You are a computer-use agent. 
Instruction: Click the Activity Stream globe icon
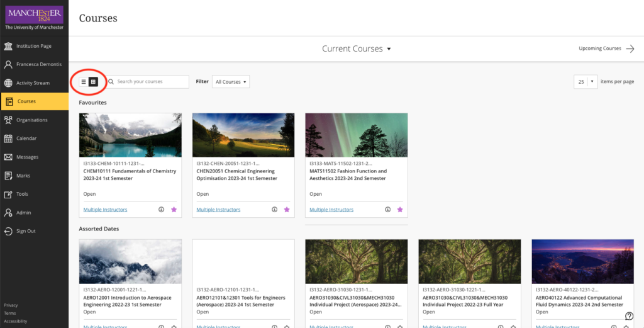pyautogui.click(x=8, y=83)
